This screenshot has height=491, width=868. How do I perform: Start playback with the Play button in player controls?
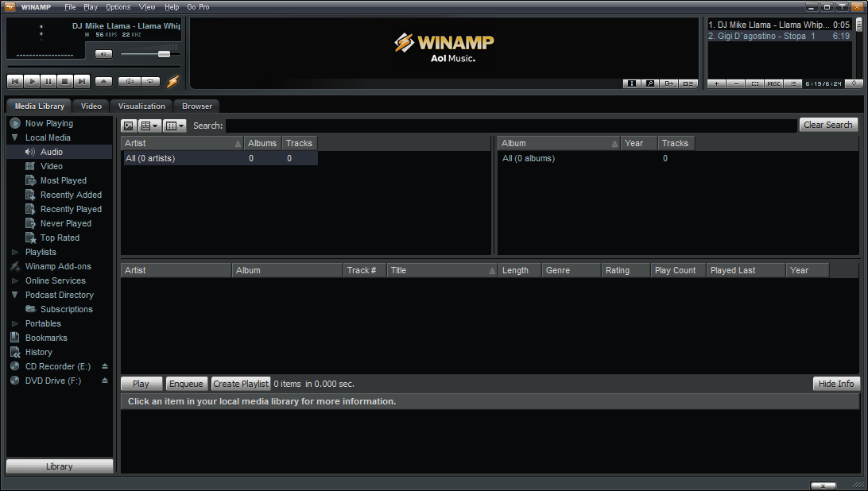(x=32, y=81)
